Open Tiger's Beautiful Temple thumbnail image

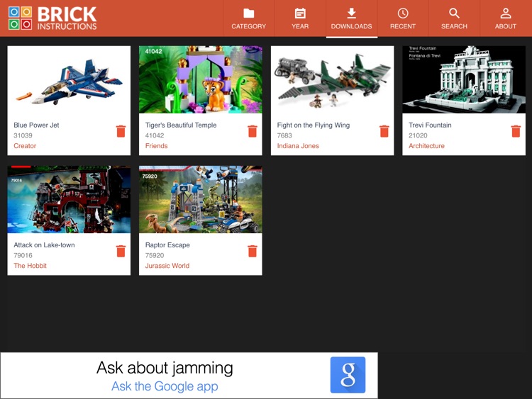[x=201, y=79]
